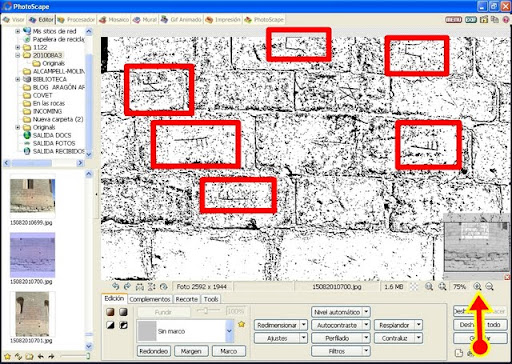Image resolution: width=512 pixels, height=364 pixels.
Task: Open the Sin marco frame dropdown
Action: click(x=229, y=331)
